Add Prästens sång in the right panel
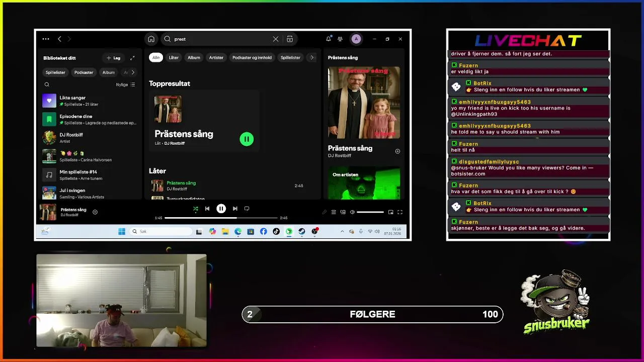Screen dimensions: 644x362 click(397, 151)
